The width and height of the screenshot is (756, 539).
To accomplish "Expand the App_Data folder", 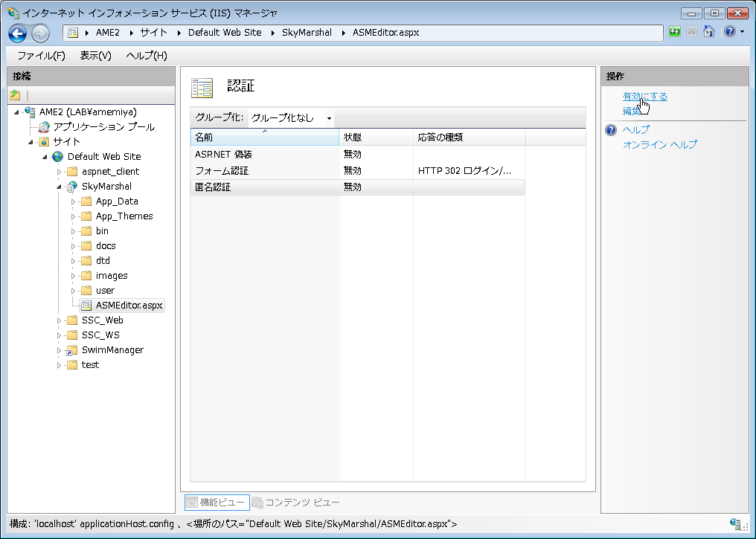I will click(x=73, y=201).
